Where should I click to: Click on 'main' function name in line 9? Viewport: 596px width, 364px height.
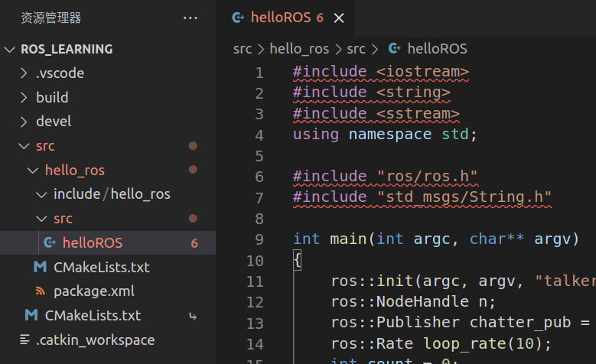[348, 239]
